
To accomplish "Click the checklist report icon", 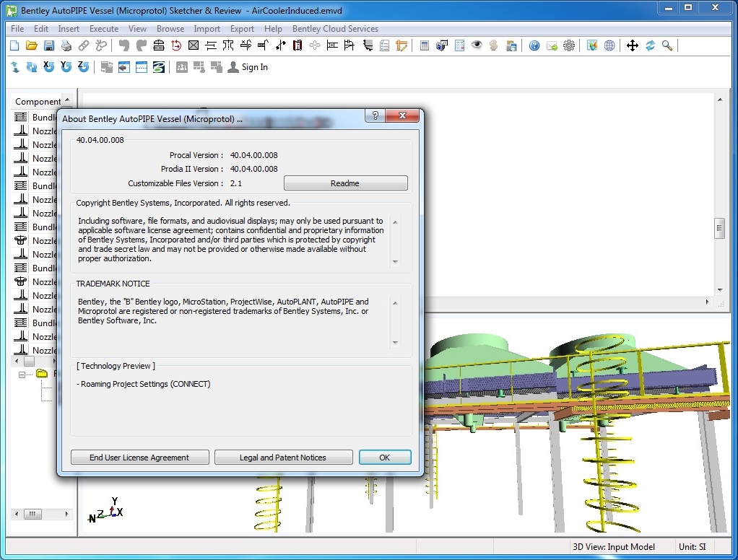I will click(459, 45).
